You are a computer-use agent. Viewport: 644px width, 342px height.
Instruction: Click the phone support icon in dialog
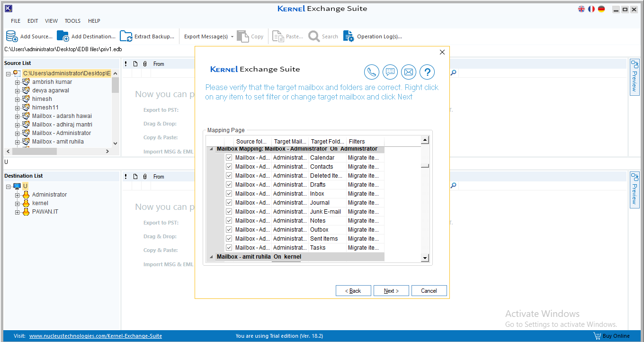coord(372,72)
